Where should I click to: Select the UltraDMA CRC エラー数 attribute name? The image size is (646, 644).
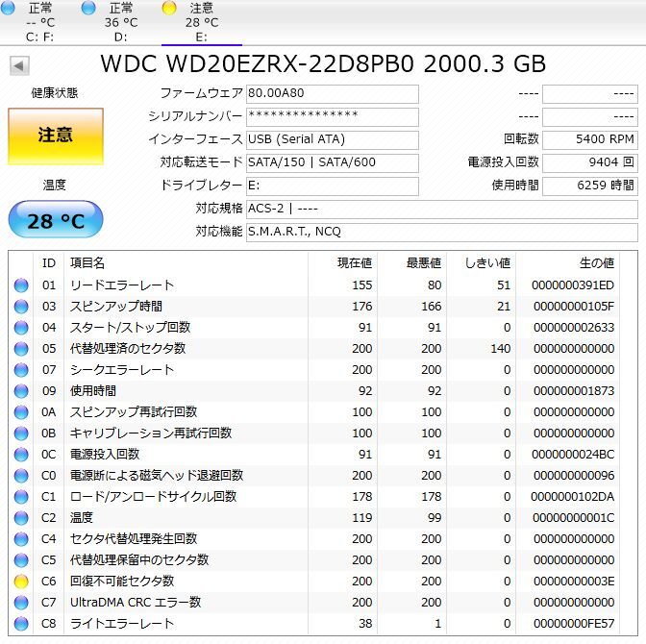tap(136, 603)
